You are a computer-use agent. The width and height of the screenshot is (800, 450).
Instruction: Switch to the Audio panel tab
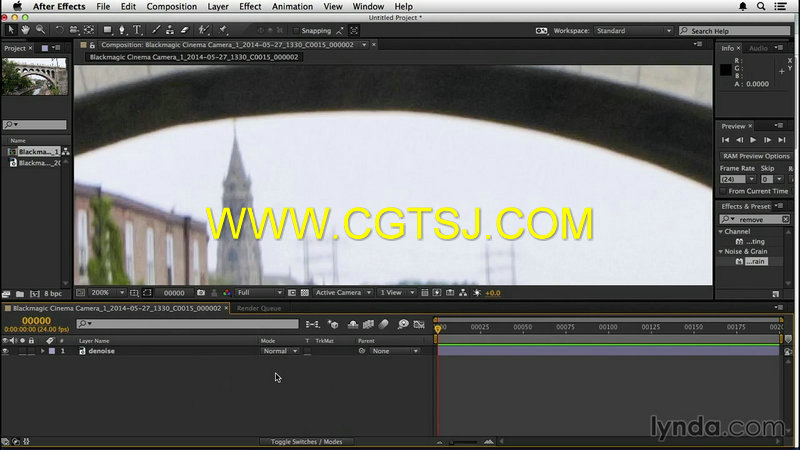[758, 48]
